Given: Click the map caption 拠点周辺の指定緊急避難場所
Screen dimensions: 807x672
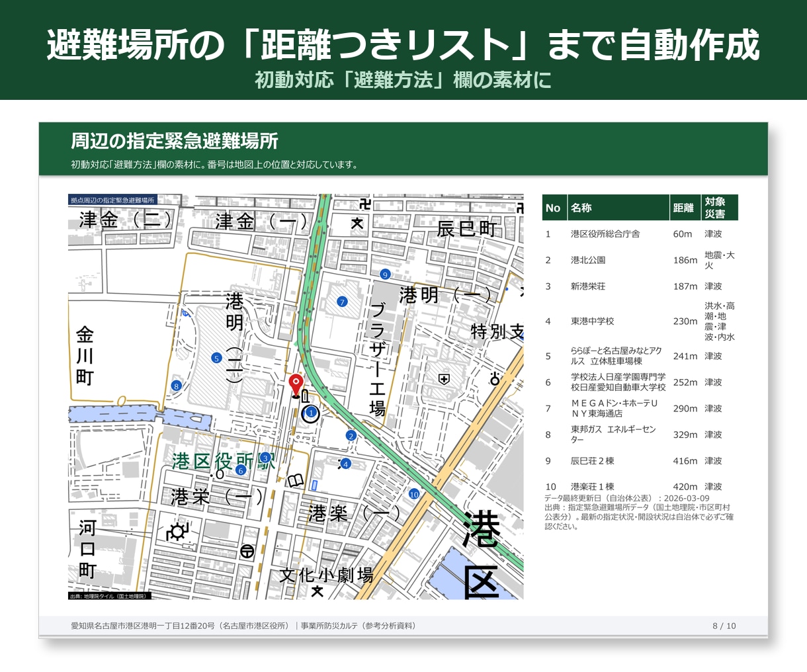Looking at the screenshot, I should [112, 200].
